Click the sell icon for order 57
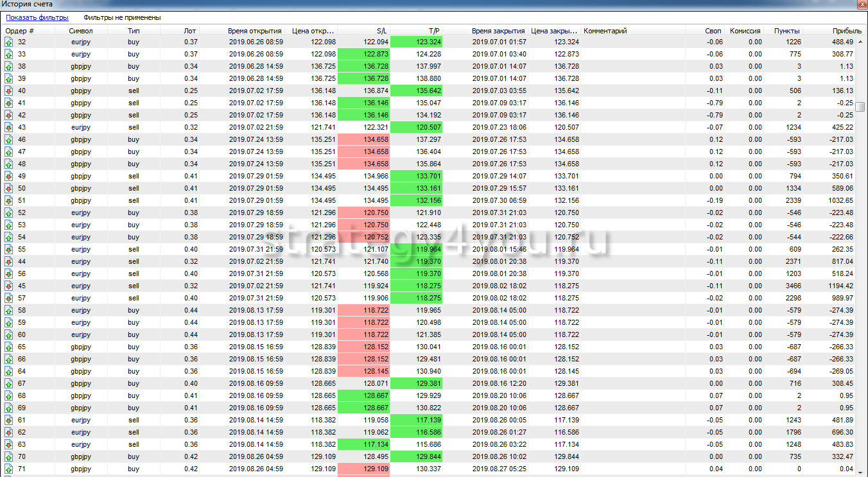The image size is (868, 477). [9, 299]
